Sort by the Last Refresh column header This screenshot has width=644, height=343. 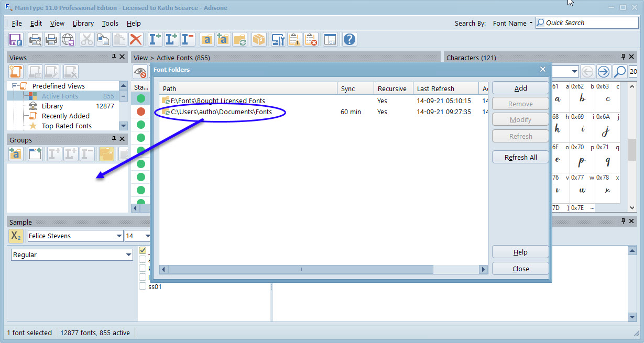446,88
